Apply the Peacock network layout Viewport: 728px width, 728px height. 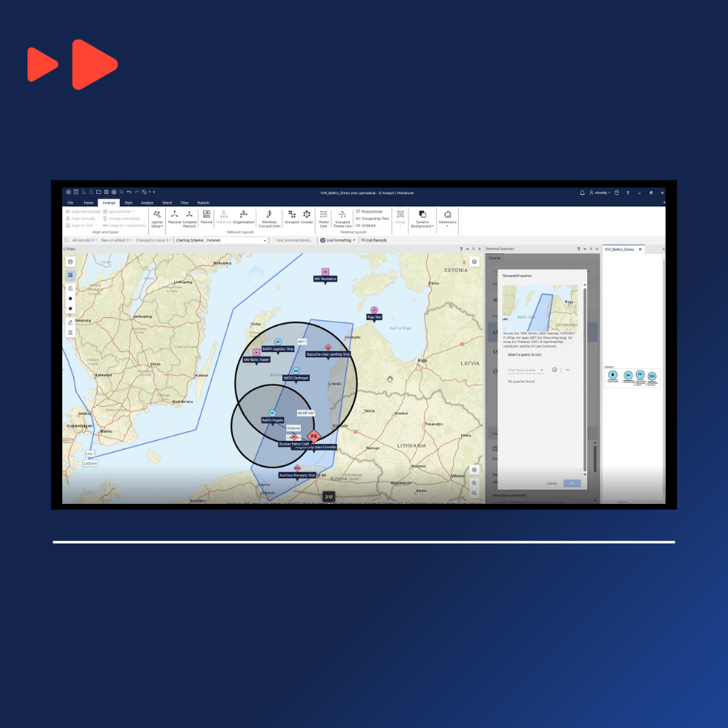pyautogui.click(x=174, y=217)
